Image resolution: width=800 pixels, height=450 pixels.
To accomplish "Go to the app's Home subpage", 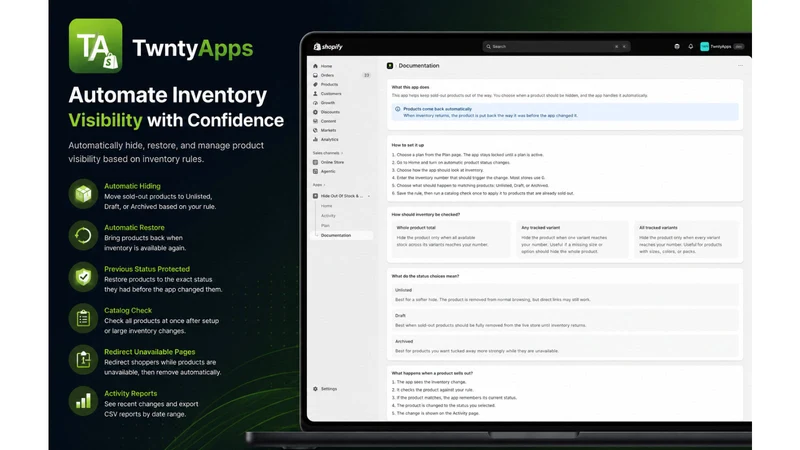I will coord(327,206).
